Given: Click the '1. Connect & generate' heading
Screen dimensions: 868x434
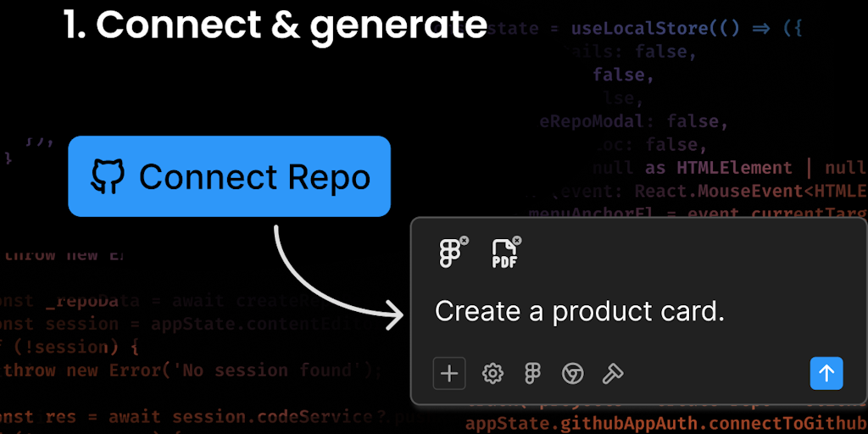Looking at the screenshot, I should 275,25.
